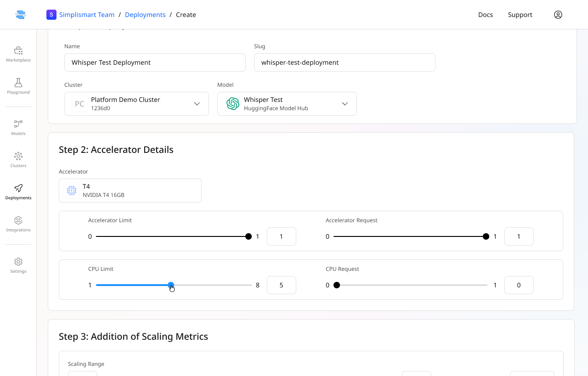Expand the Model dropdown chevron
588x376 pixels.
coord(345,104)
